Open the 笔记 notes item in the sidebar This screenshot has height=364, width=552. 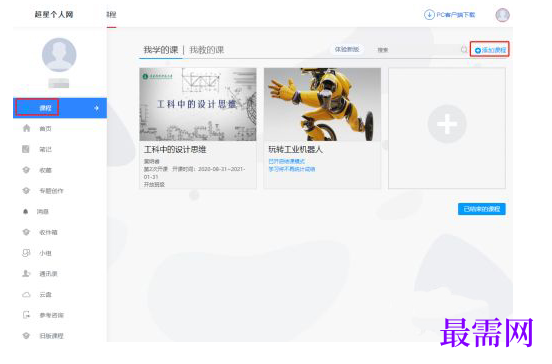pyautogui.click(x=45, y=149)
